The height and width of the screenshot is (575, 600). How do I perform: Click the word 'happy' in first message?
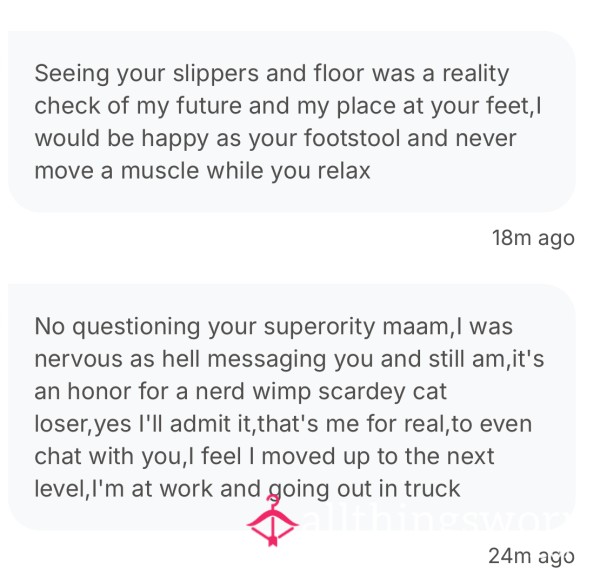(175, 139)
